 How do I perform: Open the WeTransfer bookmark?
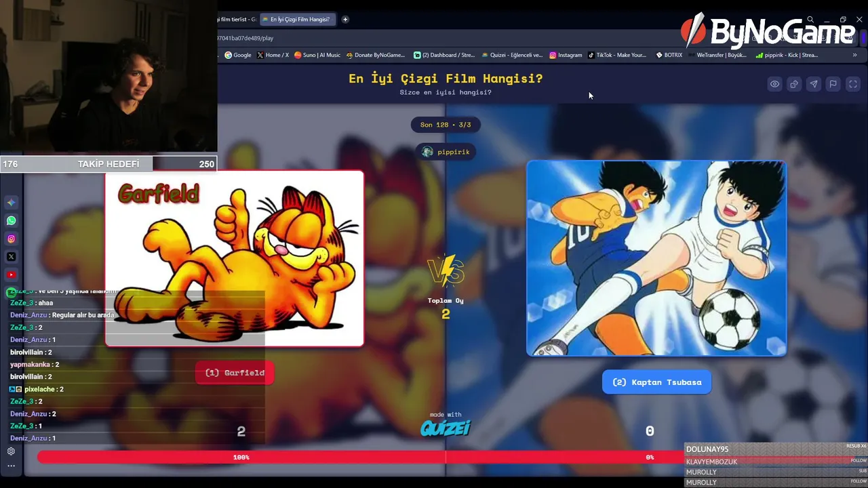pos(717,55)
